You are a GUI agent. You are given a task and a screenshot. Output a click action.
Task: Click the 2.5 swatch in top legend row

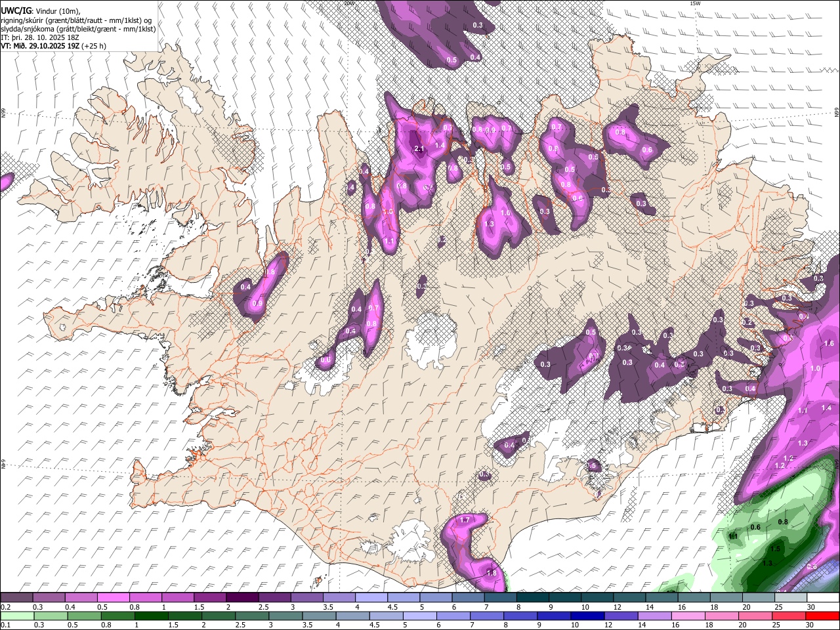[x=274, y=598]
